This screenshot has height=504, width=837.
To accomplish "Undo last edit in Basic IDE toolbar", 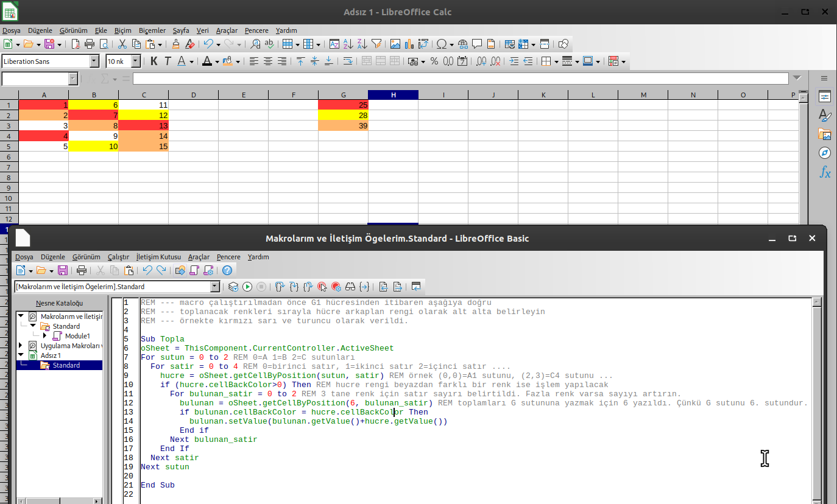I will [x=147, y=270].
